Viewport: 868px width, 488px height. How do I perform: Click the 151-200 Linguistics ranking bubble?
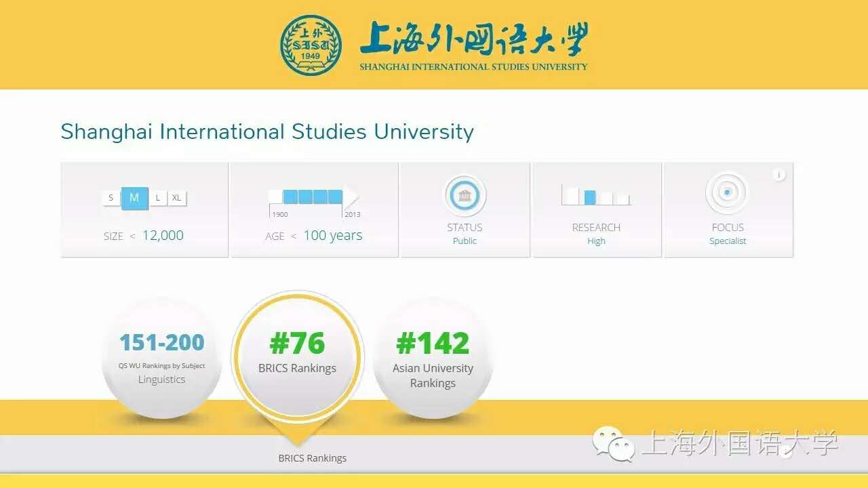coord(161,358)
